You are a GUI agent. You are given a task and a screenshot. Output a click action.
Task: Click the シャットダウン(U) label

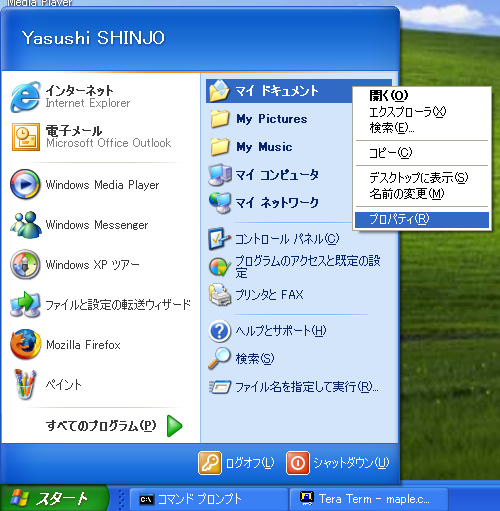click(351, 463)
